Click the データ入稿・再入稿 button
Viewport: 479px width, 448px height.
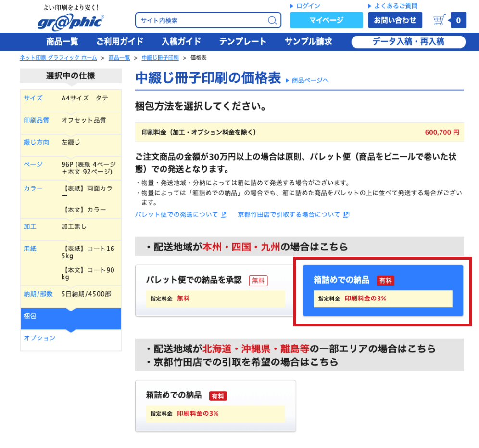pos(408,42)
